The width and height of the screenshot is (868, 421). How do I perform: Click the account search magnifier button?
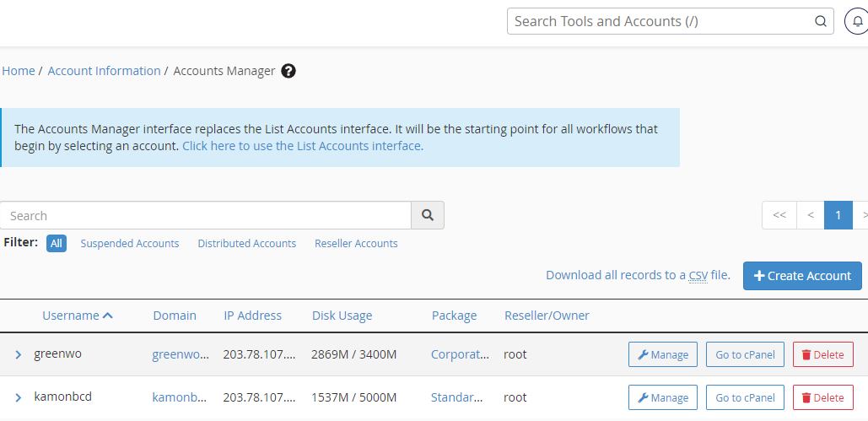pyautogui.click(x=428, y=215)
